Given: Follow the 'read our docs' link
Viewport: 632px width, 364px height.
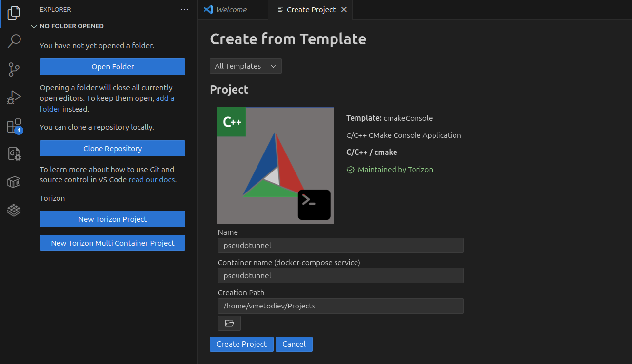Looking at the screenshot, I should (x=152, y=180).
